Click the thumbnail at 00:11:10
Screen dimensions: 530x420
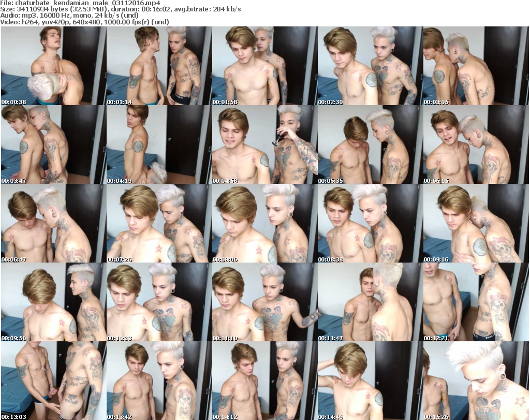point(264,302)
